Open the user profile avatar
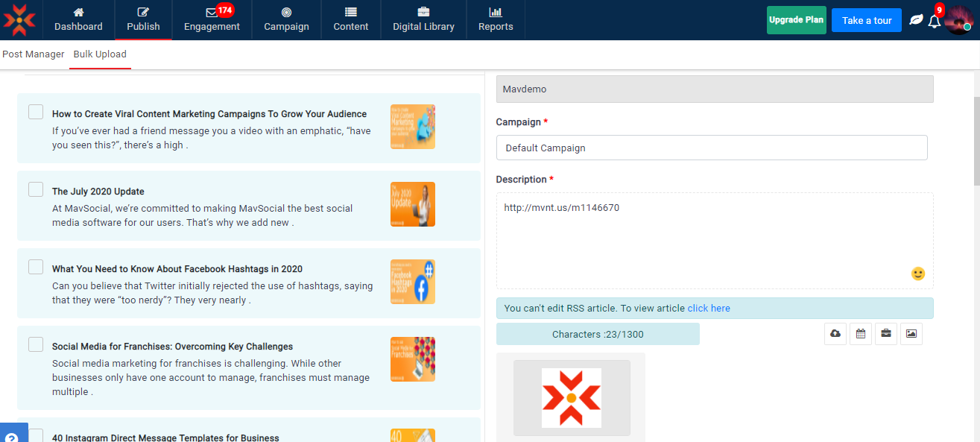Image resolution: width=980 pixels, height=442 pixels. [x=958, y=20]
